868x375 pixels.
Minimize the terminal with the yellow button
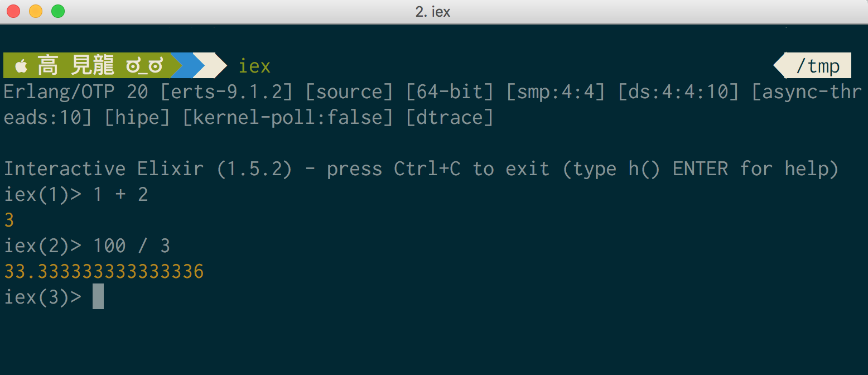point(36,11)
